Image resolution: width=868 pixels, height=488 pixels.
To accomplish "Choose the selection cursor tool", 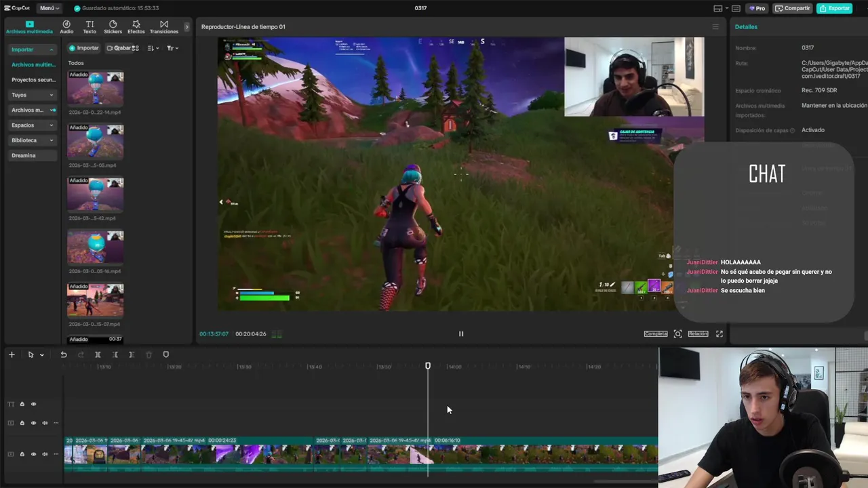I will [x=31, y=354].
